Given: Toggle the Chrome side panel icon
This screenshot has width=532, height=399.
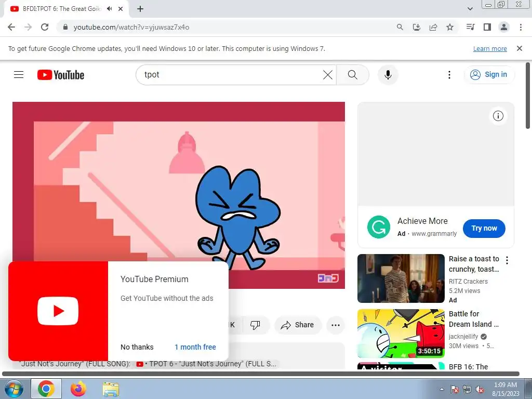Looking at the screenshot, I should 487,27.
